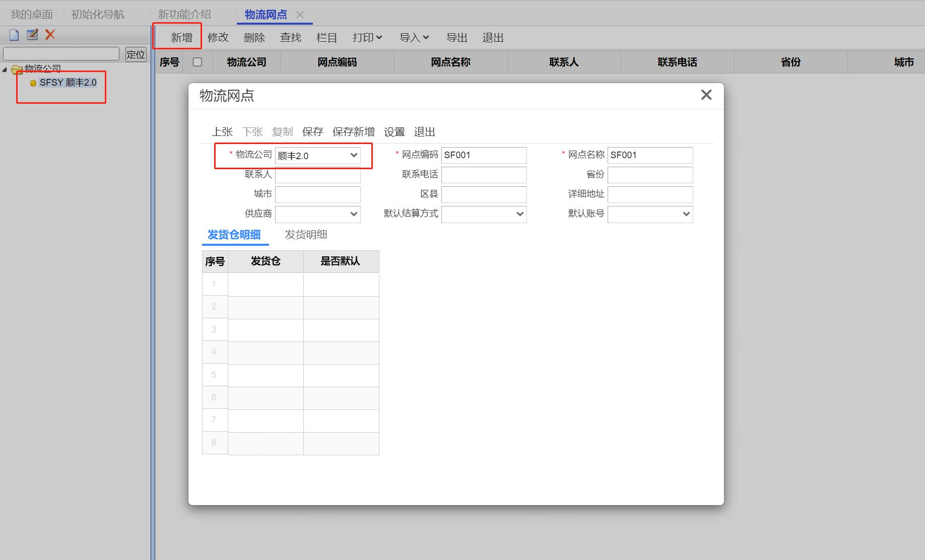Viewport: 925px width, 560px height.
Task: Click the 网点名称 input field
Action: point(650,155)
